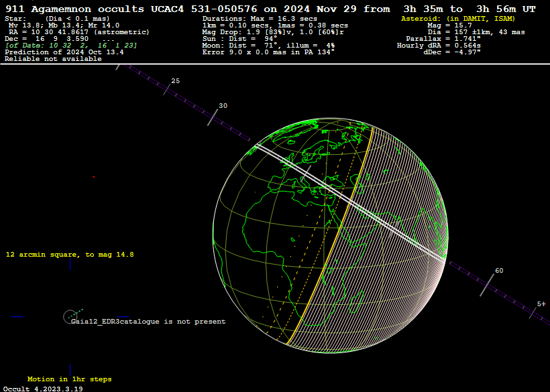Select the green '[of Date: 10 32 2, 16 1 23]' text
This screenshot has width=550, height=392.
click(x=71, y=46)
